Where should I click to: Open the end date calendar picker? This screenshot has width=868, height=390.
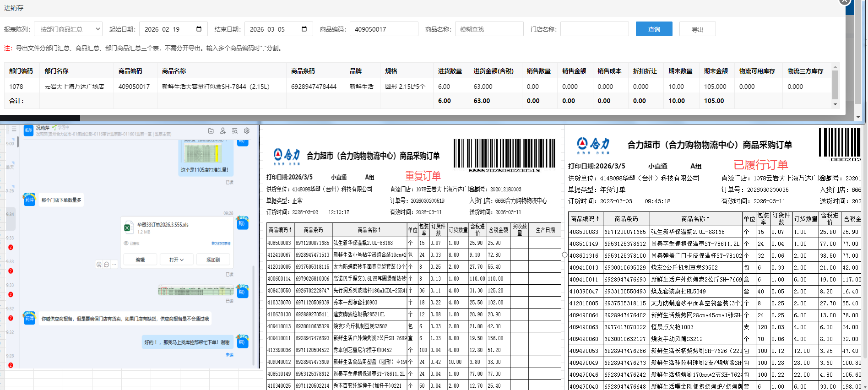point(304,29)
